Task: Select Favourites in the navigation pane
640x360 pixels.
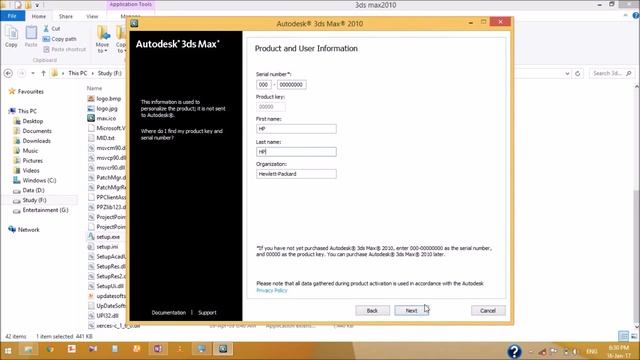Action: 30,92
